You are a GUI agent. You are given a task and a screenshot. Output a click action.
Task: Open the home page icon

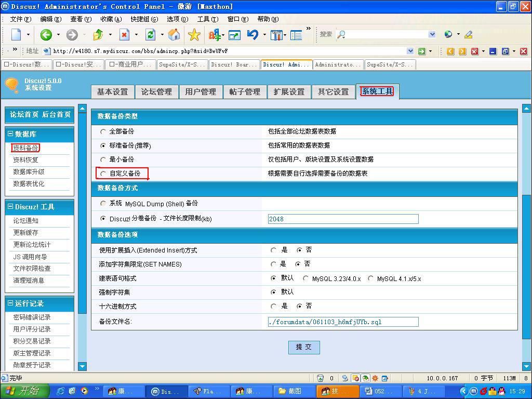pyautogui.click(x=174, y=34)
